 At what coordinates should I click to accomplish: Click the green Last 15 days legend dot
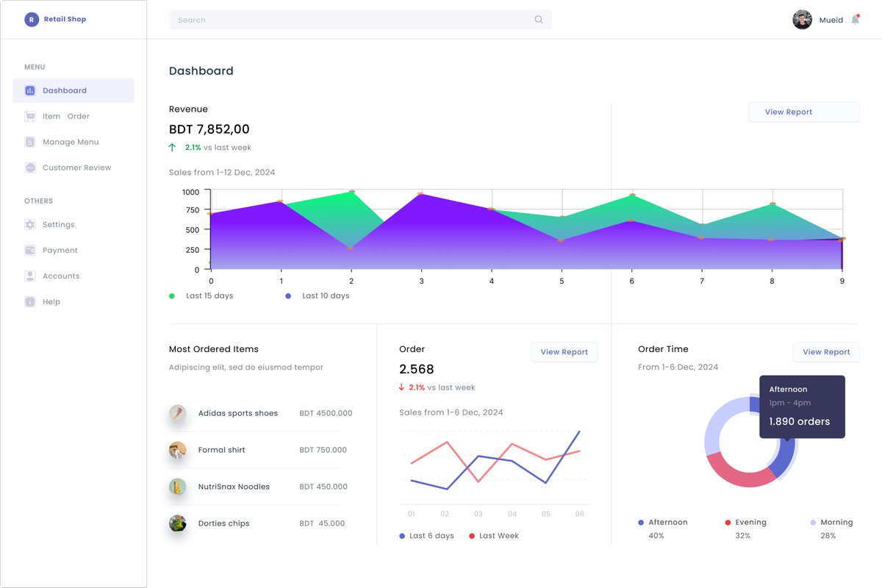pos(172,295)
